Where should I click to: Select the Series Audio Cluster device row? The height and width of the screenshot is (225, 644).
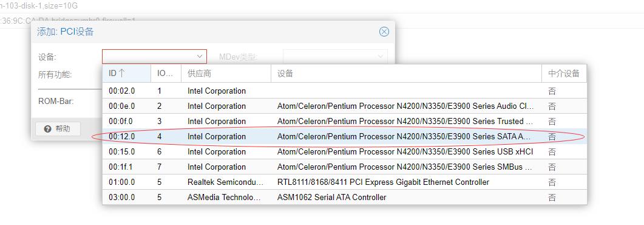pyautogui.click(x=345, y=106)
